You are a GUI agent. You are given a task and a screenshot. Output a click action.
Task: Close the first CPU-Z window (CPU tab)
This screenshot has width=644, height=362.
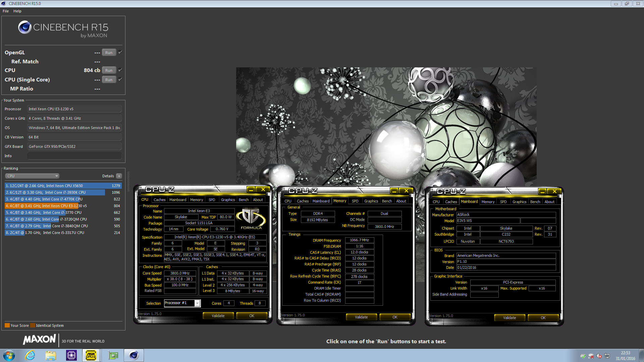pyautogui.click(x=263, y=190)
